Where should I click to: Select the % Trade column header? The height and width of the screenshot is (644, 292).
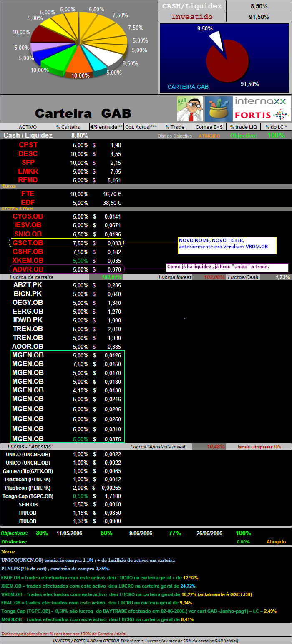[x=175, y=127]
